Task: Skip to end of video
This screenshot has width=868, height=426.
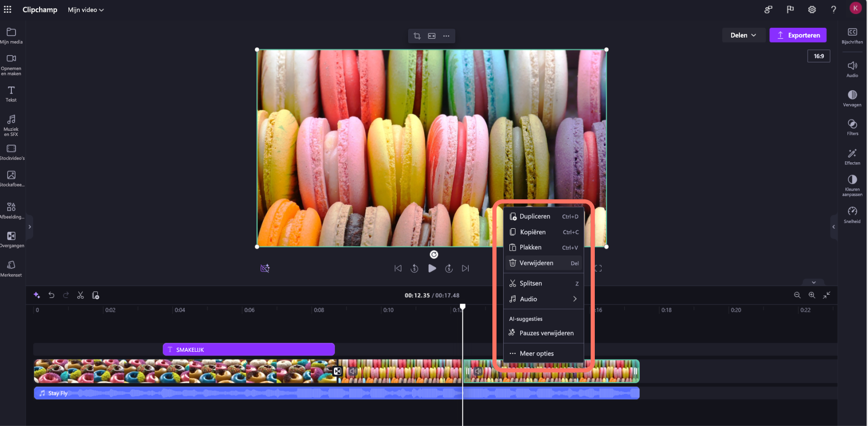Action: [x=466, y=268]
